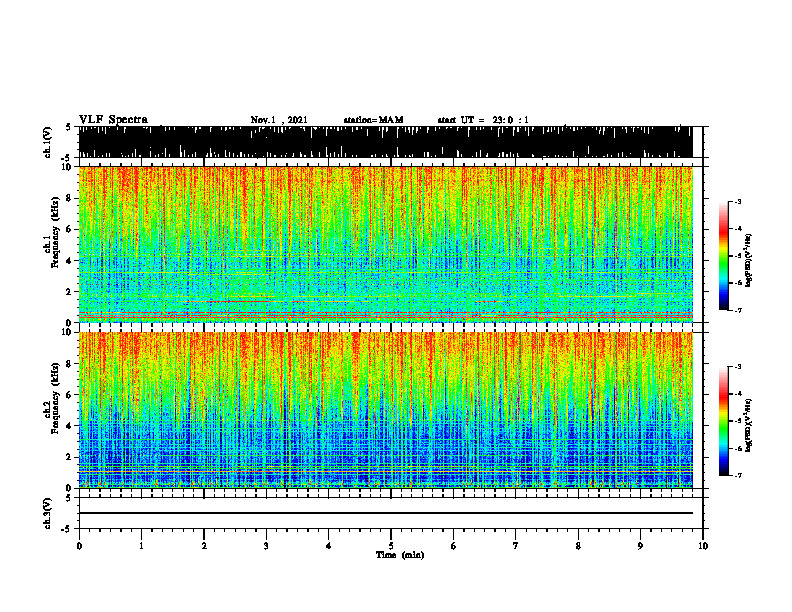Click the "Time (min)" axis title
Screen dimensions: 792x612
[x=400, y=555]
